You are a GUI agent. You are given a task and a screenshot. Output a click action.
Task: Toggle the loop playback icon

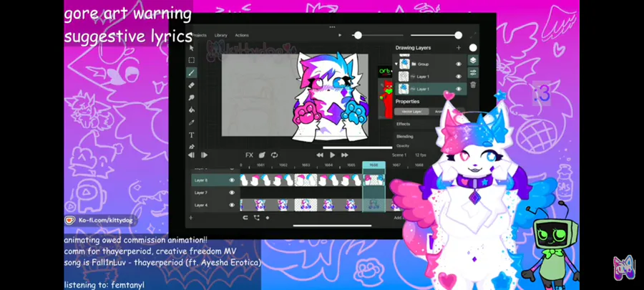274,155
